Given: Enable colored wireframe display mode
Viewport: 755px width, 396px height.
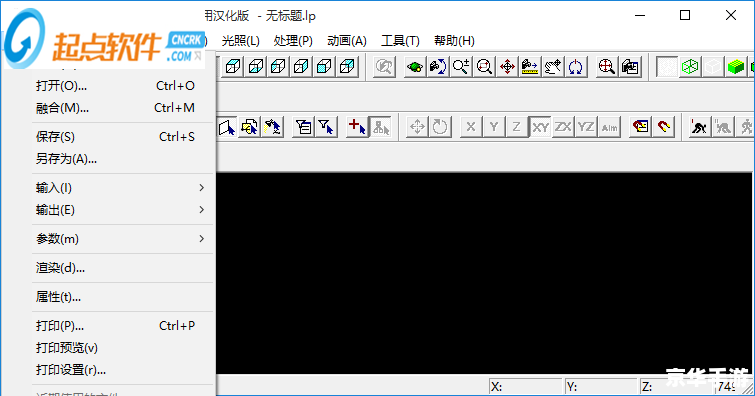Looking at the screenshot, I should click(x=690, y=66).
